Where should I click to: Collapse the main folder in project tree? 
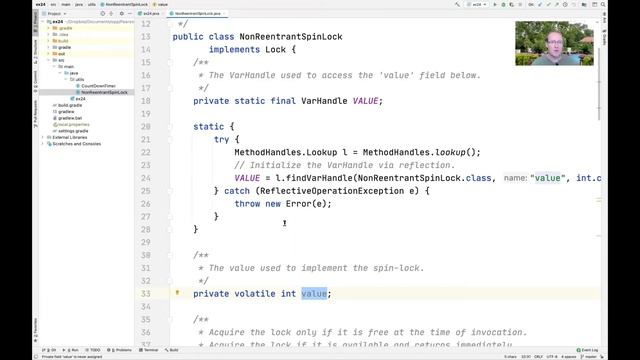[54, 67]
